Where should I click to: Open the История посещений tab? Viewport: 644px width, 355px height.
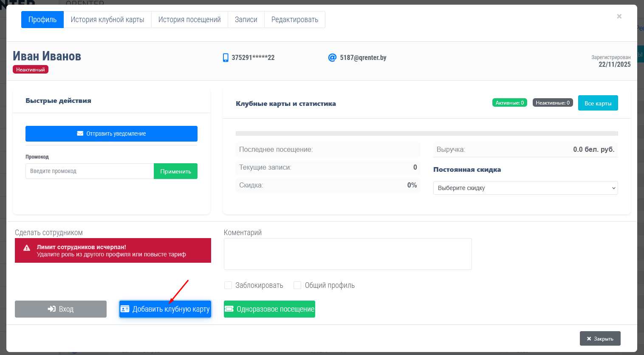click(x=189, y=20)
